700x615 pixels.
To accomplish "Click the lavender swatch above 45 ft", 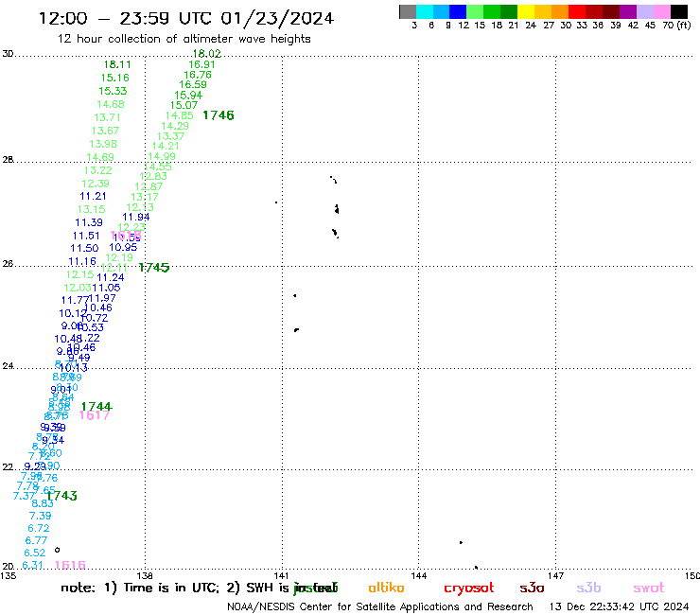I will pyautogui.click(x=645, y=11).
